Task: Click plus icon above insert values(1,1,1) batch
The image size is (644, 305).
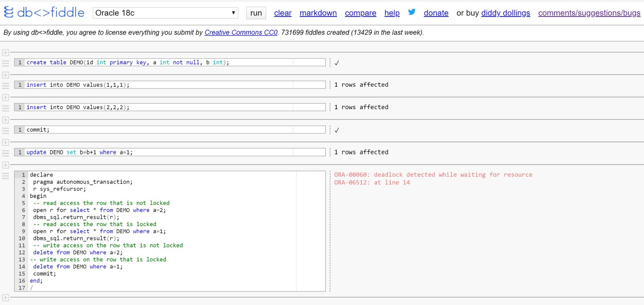Action: pyautogui.click(x=5, y=75)
